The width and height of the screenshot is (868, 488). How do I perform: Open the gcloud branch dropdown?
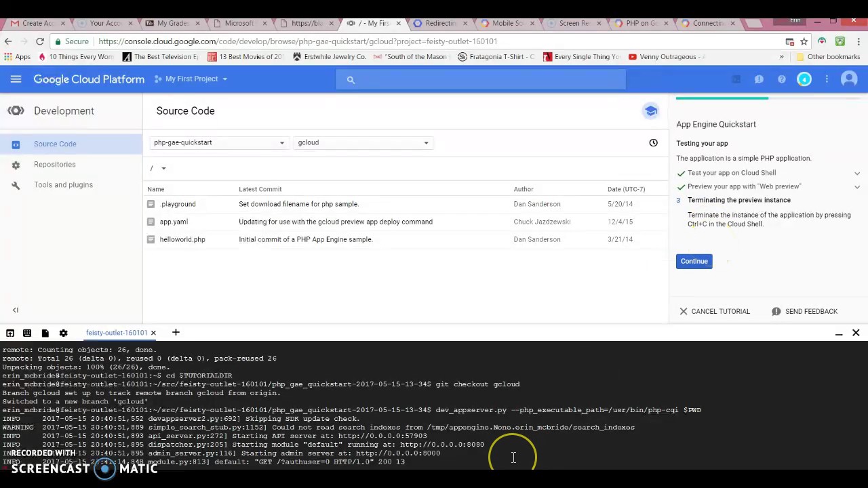click(x=363, y=142)
